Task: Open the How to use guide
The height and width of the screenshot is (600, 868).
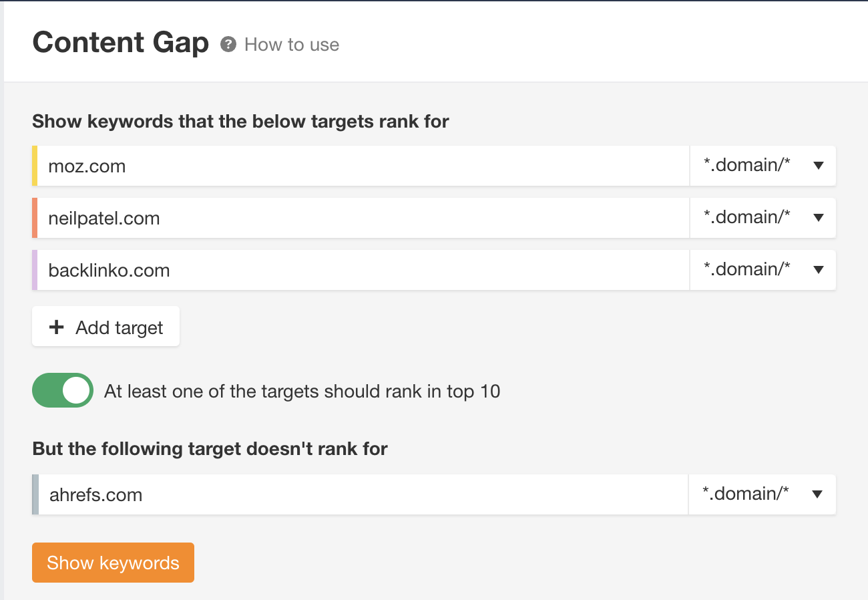Action: (x=292, y=45)
